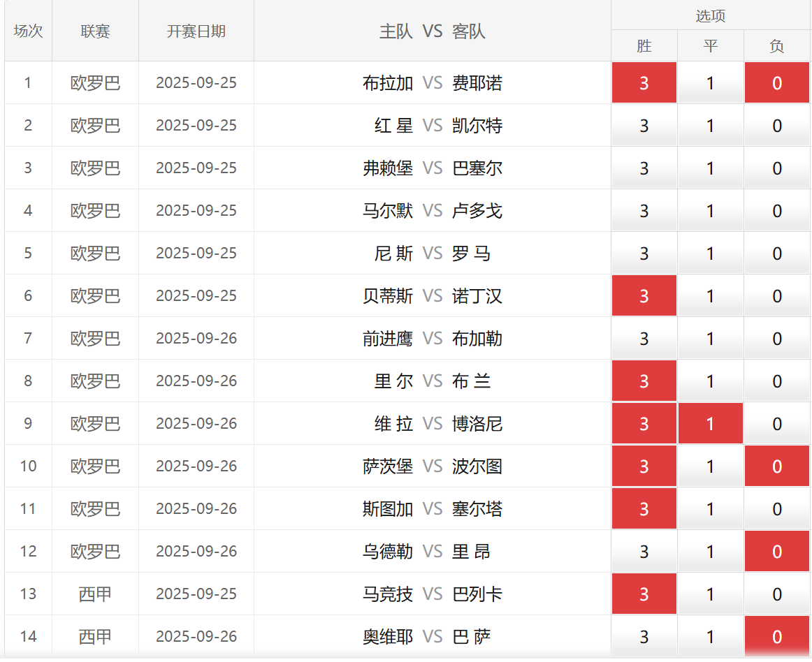Click the 负 option column header
The image size is (812, 662).
pos(776,46)
